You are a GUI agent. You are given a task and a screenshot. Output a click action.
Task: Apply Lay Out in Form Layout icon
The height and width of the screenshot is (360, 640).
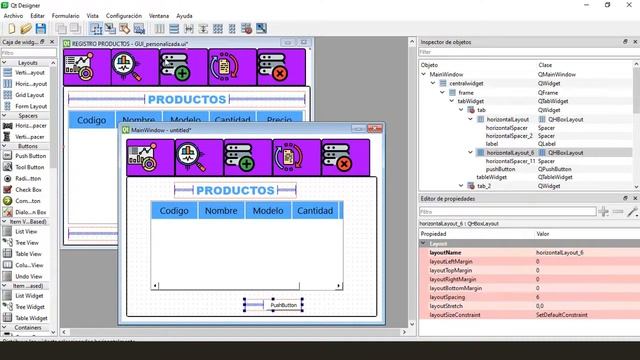pos(232,29)
